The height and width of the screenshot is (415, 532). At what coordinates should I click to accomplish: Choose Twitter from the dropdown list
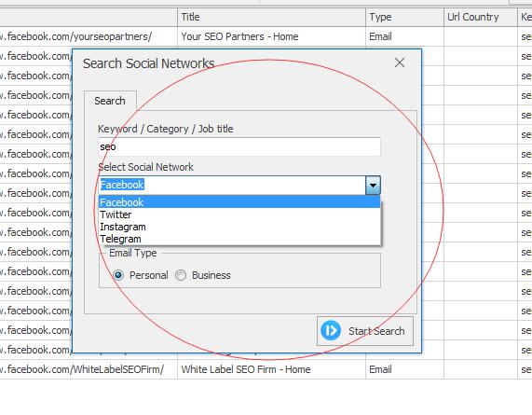(x=239, y=214)
